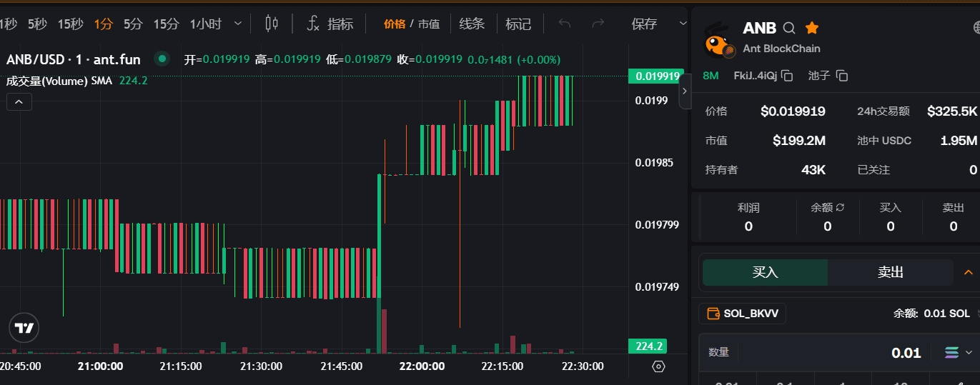Click the 利润 profit stat
Image resolution: width=980 pixels, height=385 pixels.
coord(748,216)
